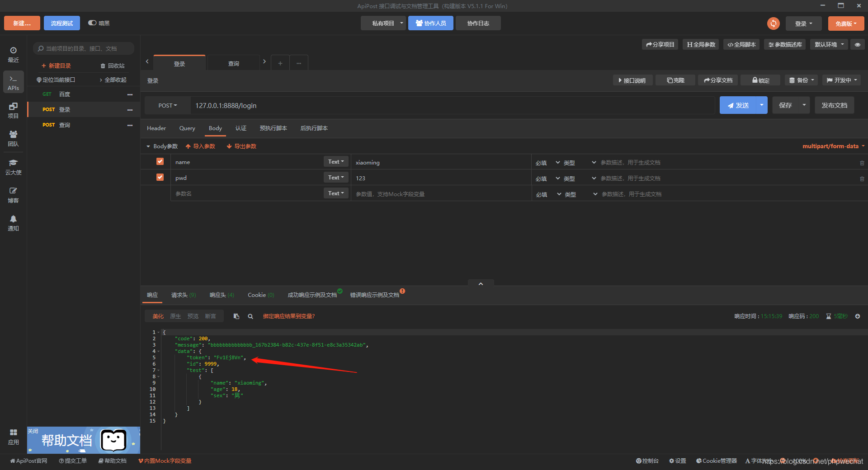The width and height of the screenshot is (868, 470).
Task: Open the 备份 backup dropdown
Action: 801,80
